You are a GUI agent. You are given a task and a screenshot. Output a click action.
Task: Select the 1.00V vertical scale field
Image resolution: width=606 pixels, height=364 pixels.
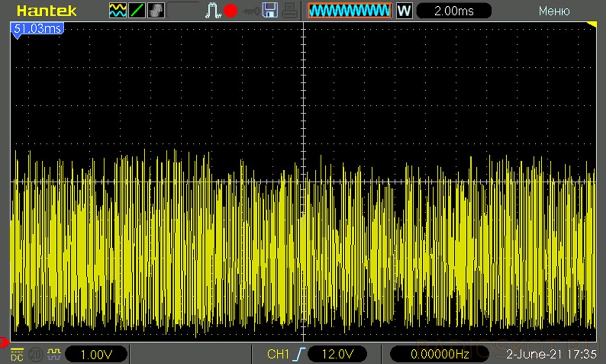[96, 355]
